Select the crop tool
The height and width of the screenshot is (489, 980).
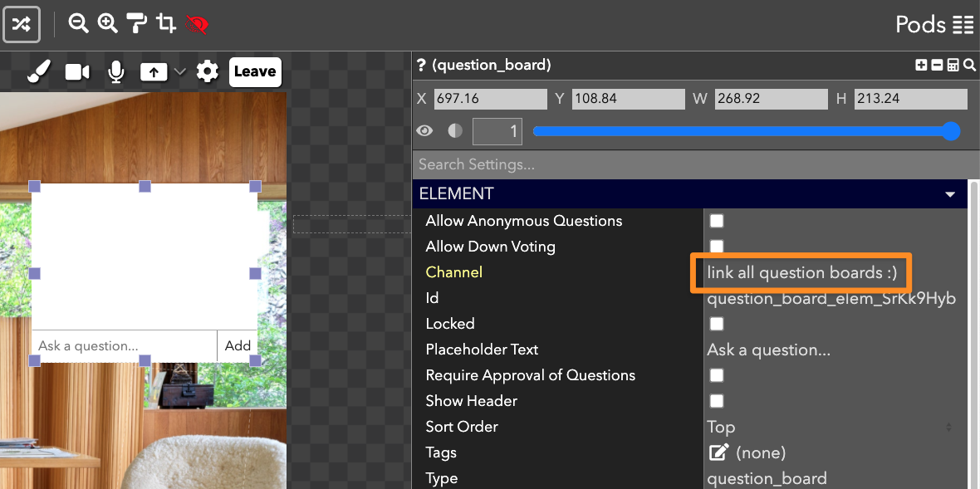point(165,24)
